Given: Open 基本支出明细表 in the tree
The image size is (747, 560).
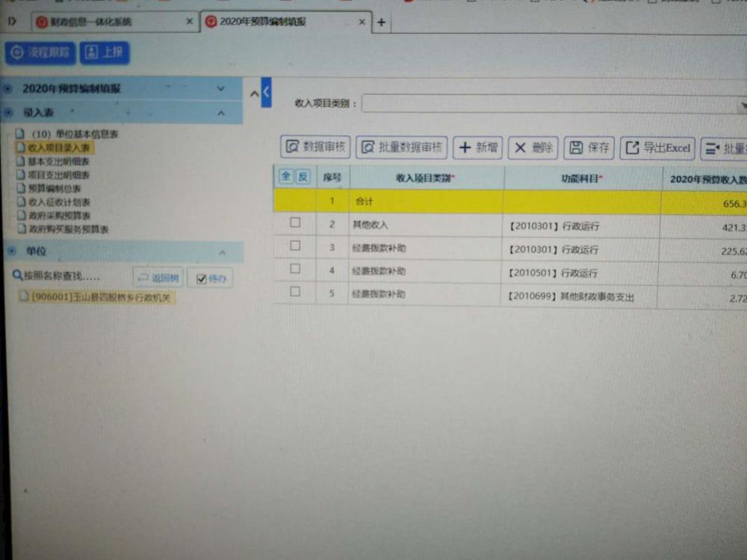Looking at the screenshot, I should click(x=58, y=161).
